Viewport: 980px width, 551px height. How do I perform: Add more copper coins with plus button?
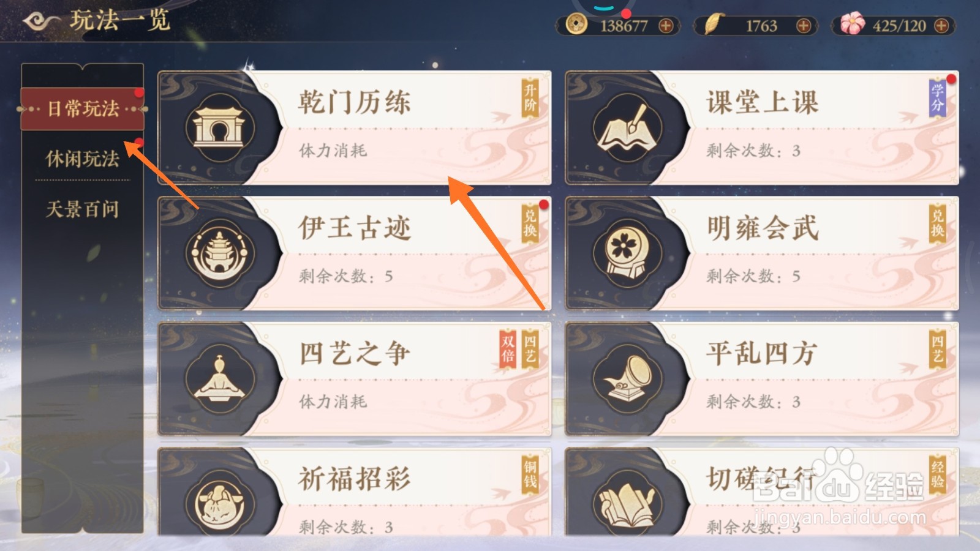pyautogui.click(x=666, y=26)
